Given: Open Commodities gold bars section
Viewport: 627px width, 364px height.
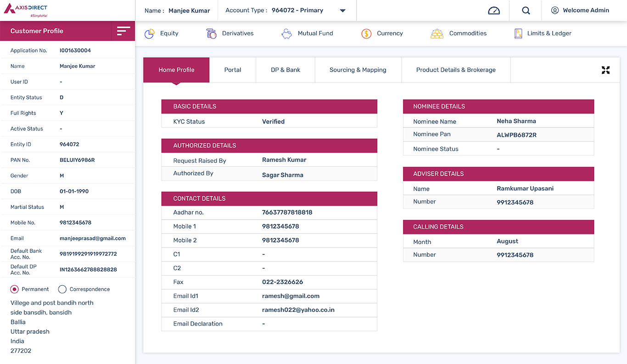Looking at the screenshot, I should pos(459,33).
